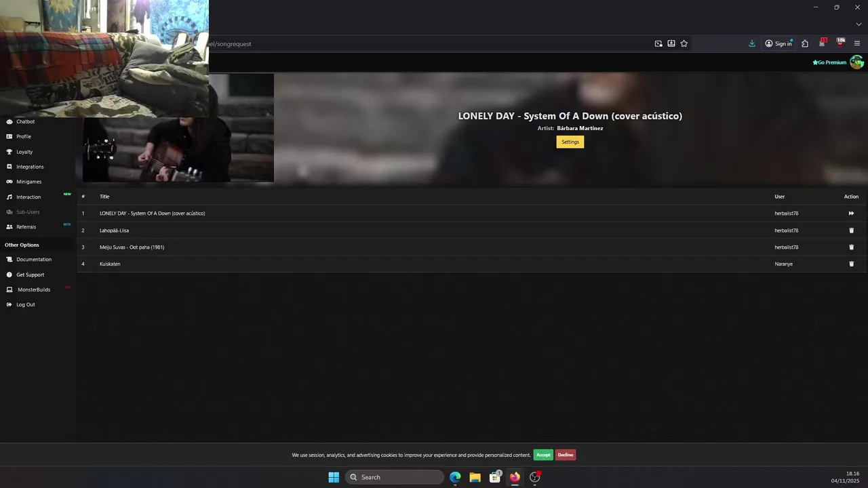
Task: Open Documentation link
Action: coord(34,260)
